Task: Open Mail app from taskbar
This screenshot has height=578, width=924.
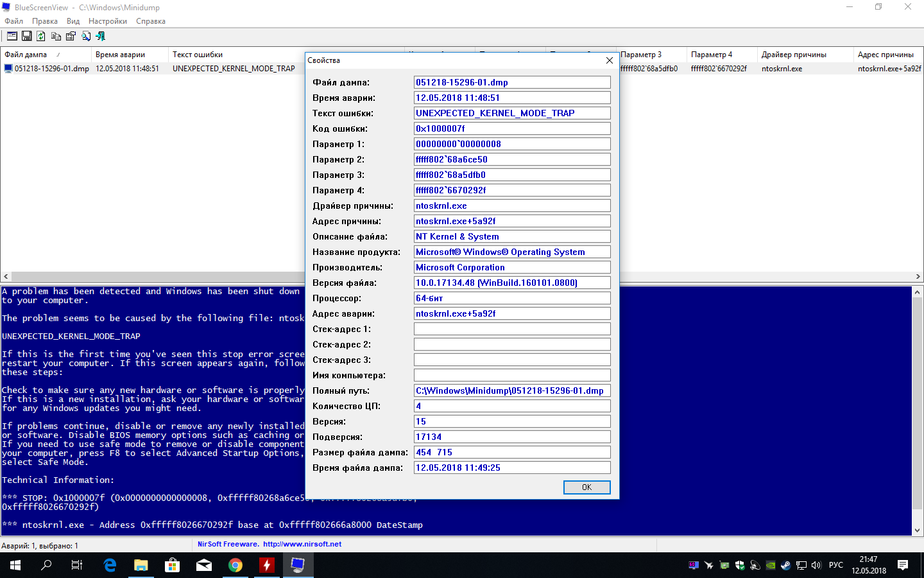Action: pos(203,565)
